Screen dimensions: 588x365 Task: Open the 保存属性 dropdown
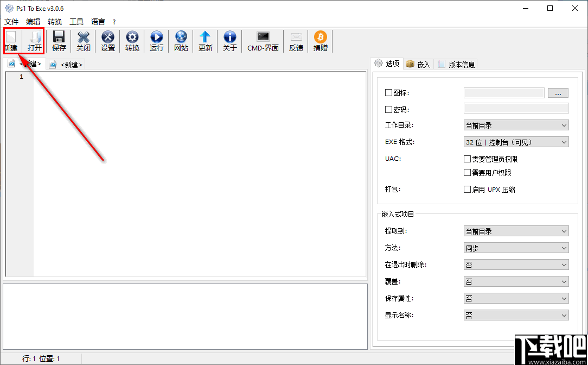pos(516,298)
